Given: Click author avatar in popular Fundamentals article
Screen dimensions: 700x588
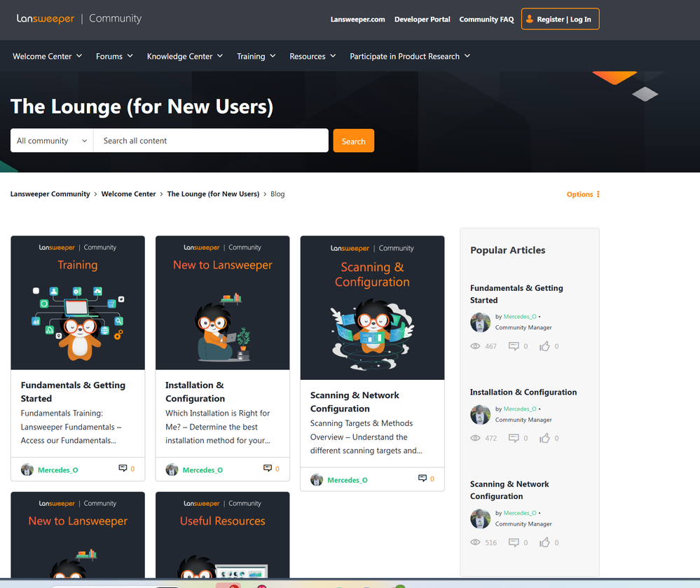Looking at the screenshot, I should [481, 322].
